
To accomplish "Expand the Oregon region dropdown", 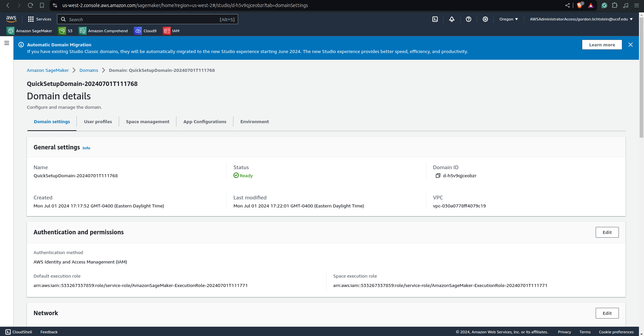I will (508, 19).
